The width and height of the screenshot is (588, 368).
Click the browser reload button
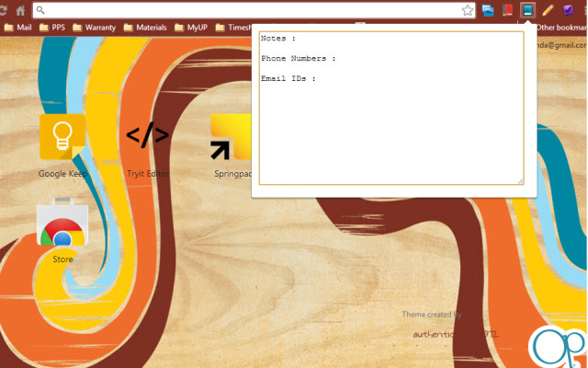pos(3,10)
